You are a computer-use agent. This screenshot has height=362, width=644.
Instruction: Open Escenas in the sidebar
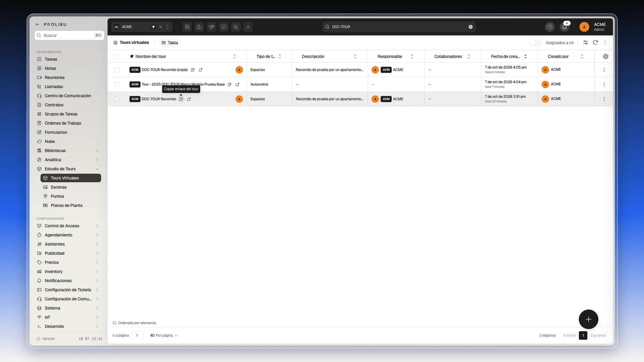click(x=71, y=187)
